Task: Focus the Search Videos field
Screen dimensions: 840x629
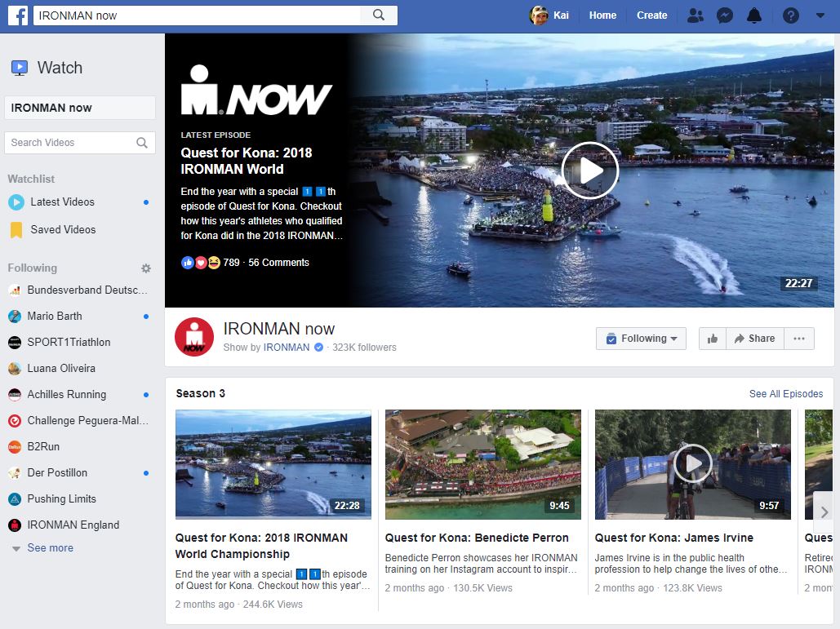Action: coord(80,143)
